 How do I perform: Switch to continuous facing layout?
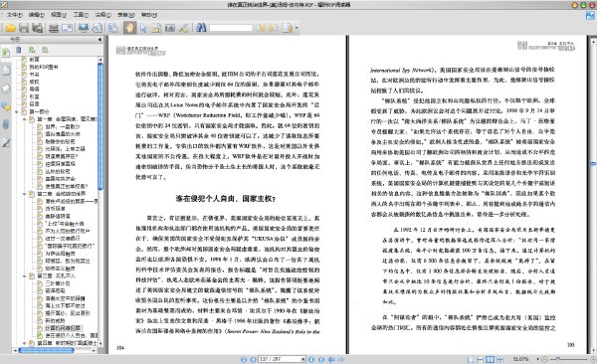click(499, 359)
